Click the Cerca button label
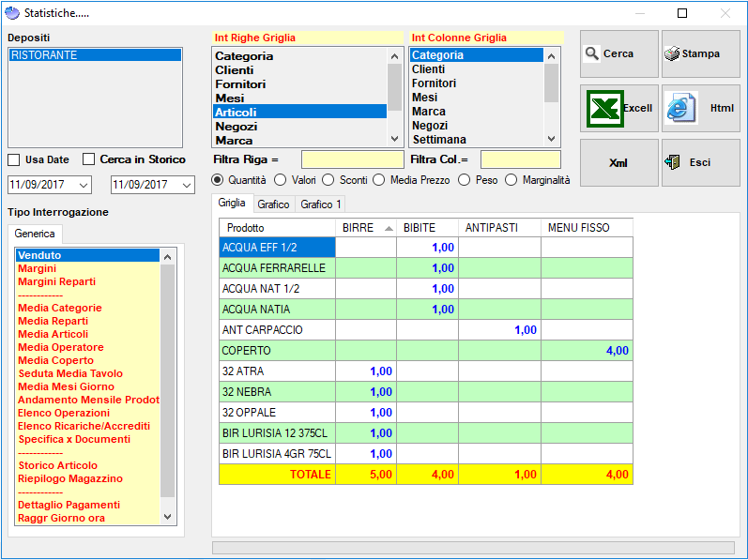Viewport: 748px width, 560px height. (x=618, y=53)
